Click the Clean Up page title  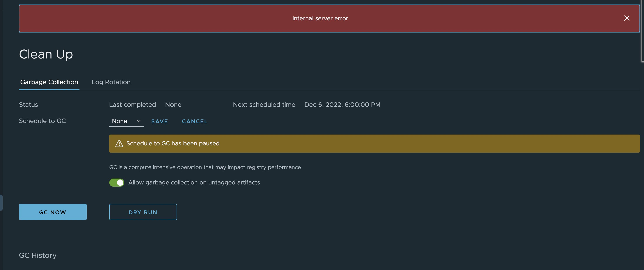coord(46,54)
